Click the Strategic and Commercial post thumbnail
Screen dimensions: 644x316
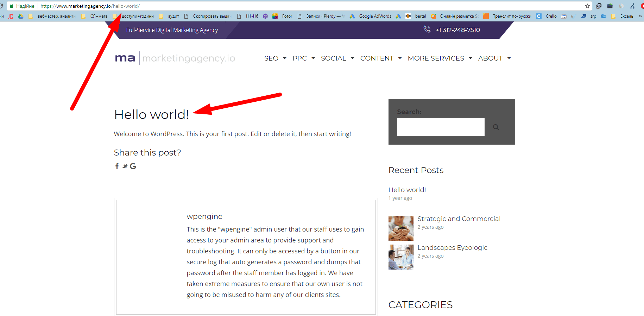(x=401, y=228)
